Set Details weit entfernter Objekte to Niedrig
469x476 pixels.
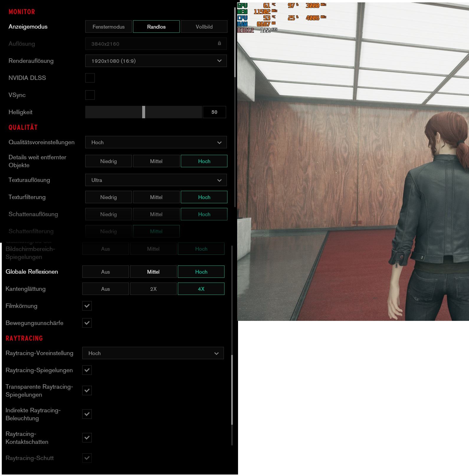(109, 161)
